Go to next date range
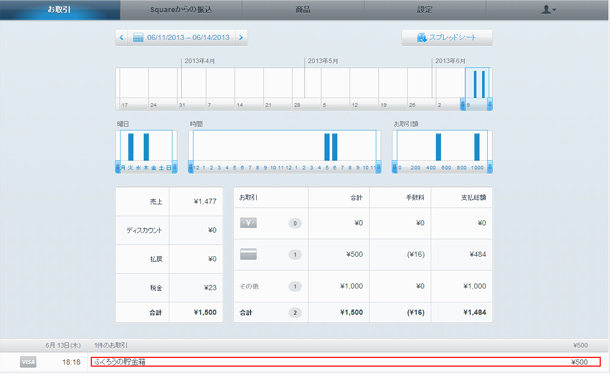Image resolution: width=610 pixels, height=374 pixels. coord(241,38)
